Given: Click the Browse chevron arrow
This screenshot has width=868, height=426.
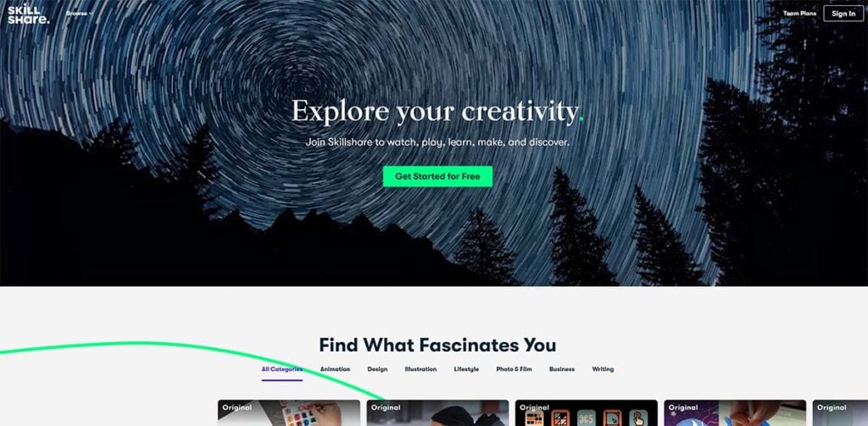Looking at the screenshot, I should 92,14.
